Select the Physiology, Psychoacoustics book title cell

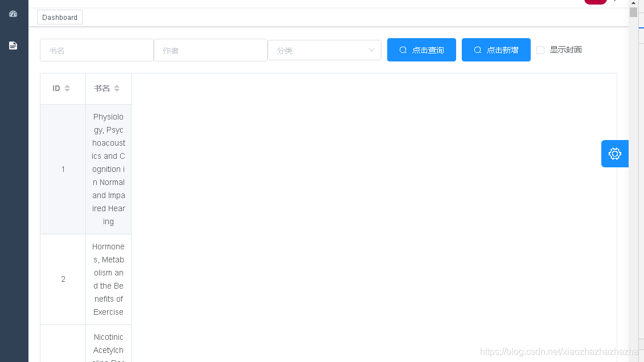(108, 169)
